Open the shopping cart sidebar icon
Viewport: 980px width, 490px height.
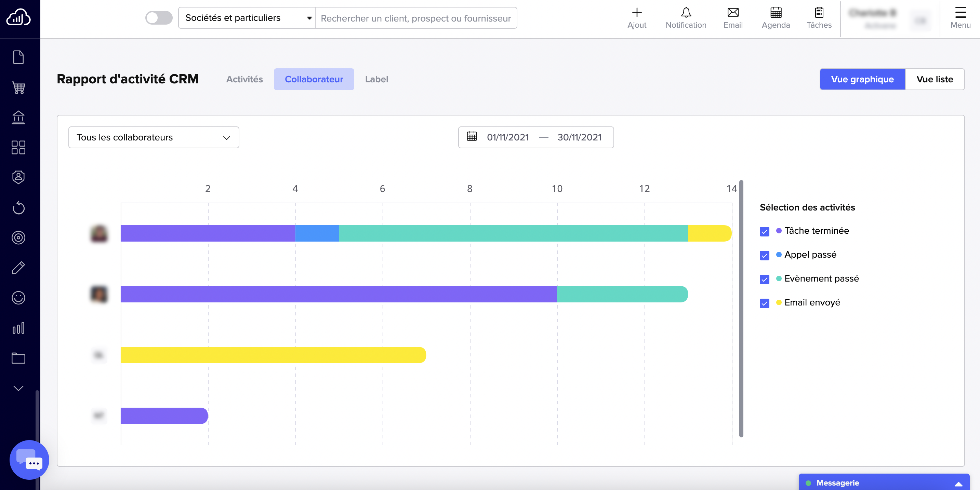(x=18, y=88)
